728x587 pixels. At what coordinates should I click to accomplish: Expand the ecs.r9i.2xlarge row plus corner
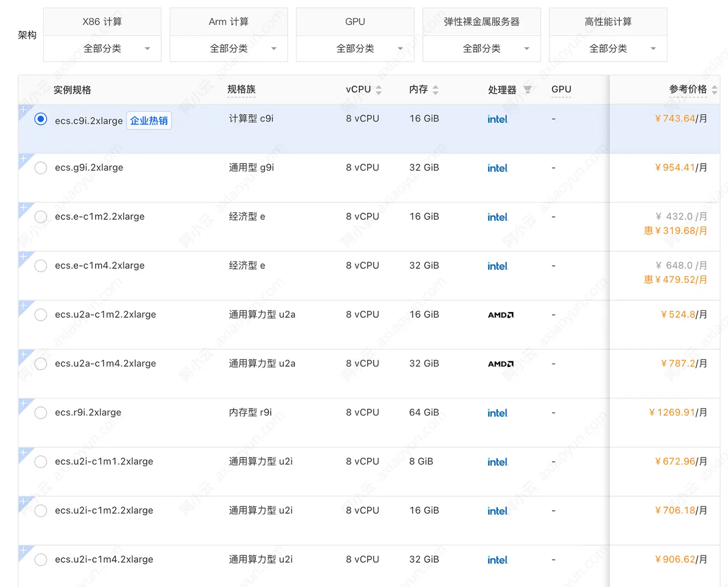[23, 403]
